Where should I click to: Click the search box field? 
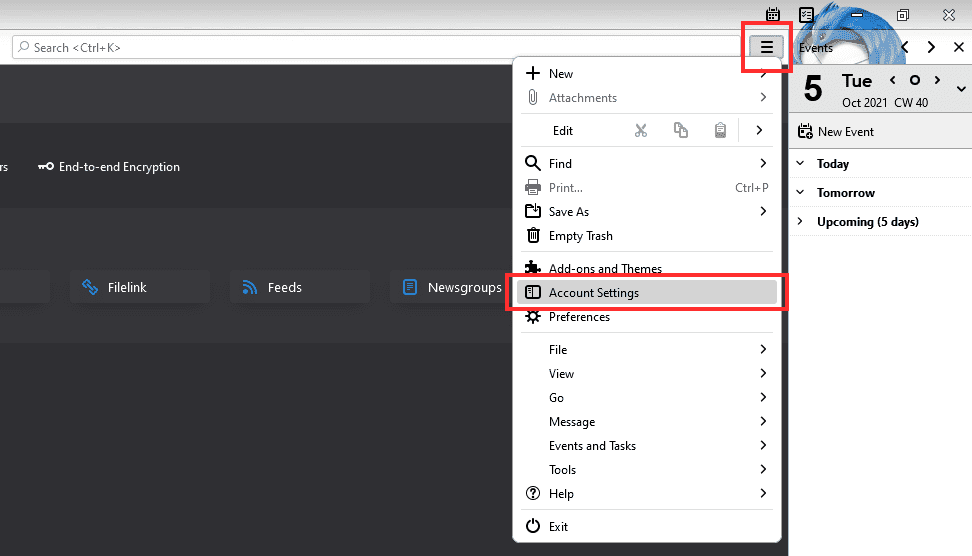click(x=378, y=48)
